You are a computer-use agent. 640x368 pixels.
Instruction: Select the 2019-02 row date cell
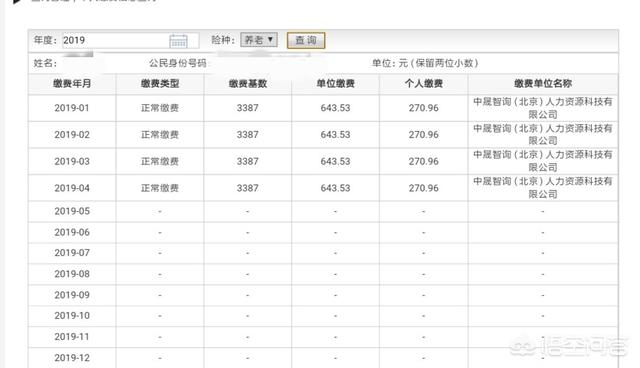(x=72, y=135)
